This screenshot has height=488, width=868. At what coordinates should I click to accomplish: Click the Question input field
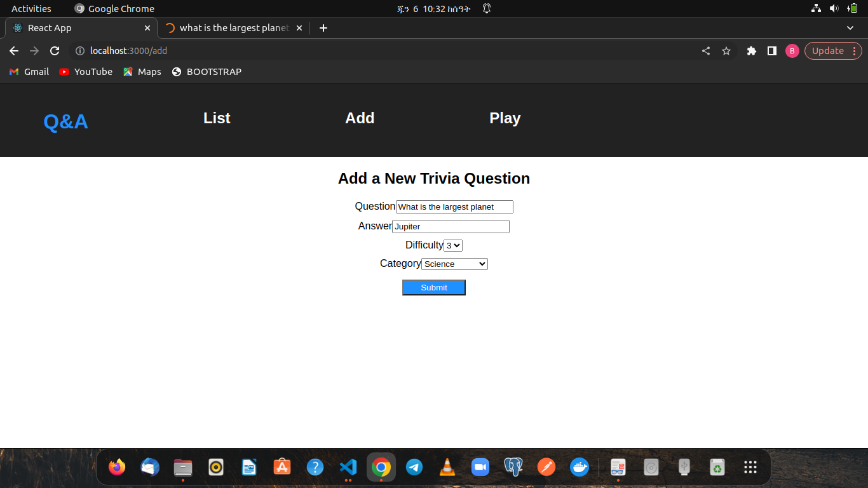[x=454, y=206]
